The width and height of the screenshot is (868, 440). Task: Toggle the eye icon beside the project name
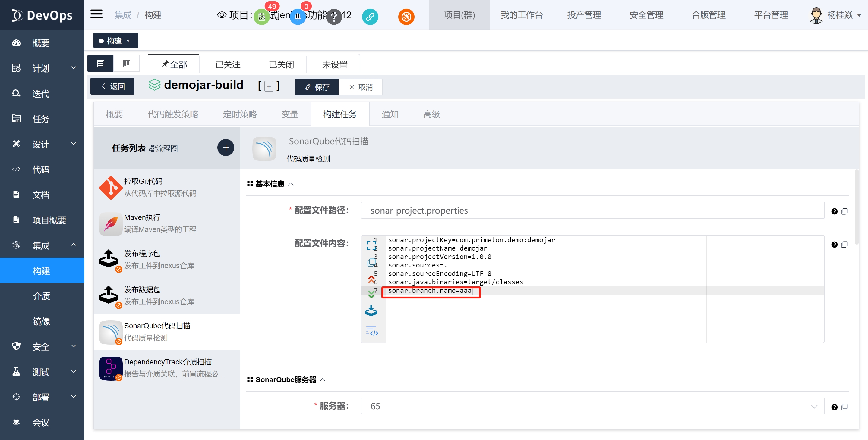(x=221, y=15)
